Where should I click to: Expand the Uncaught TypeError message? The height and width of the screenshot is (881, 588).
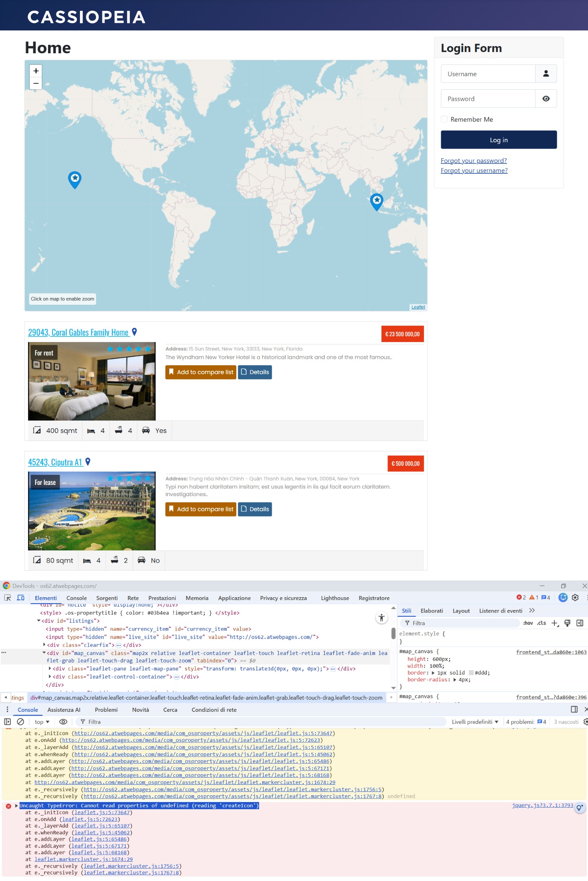[x=16, y=806]
